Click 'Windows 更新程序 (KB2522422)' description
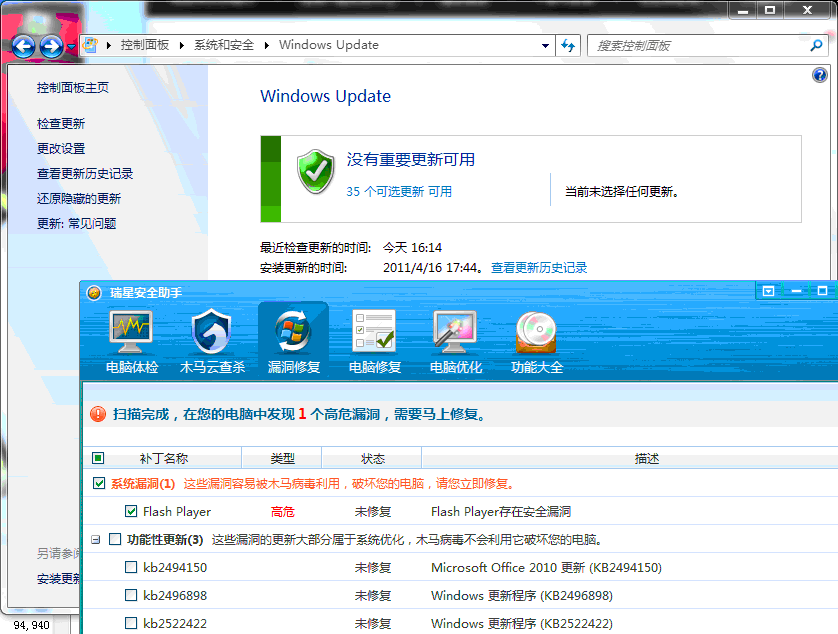The height and width of the screenshot is (634, 838). pyautogui.click(x=522, y=623)
